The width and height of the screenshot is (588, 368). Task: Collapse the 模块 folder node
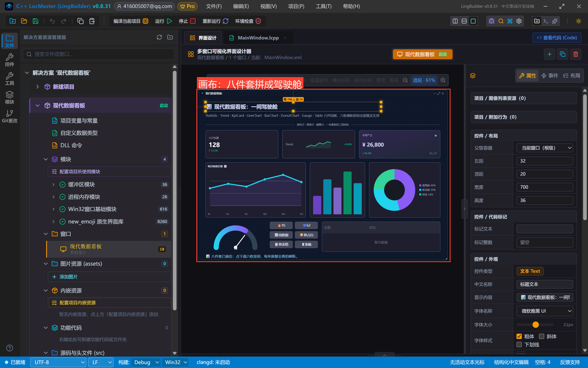click(46, 159)
